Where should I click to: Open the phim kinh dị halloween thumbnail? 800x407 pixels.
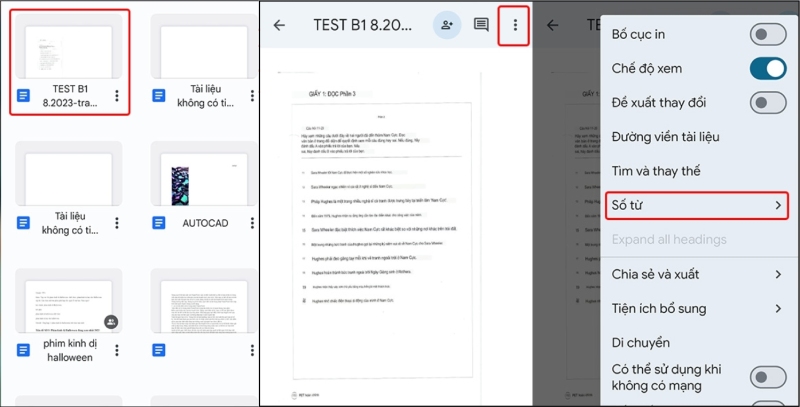click(x=68, y=301)
